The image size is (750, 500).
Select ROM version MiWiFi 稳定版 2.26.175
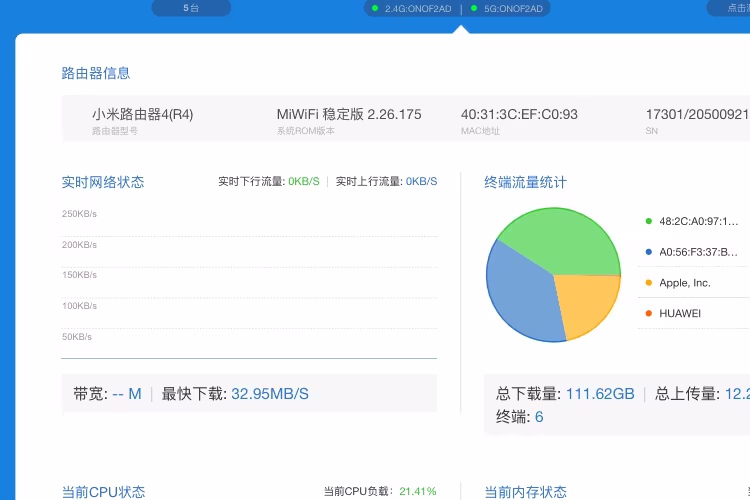pyautogui.click(x=349, y=114)
